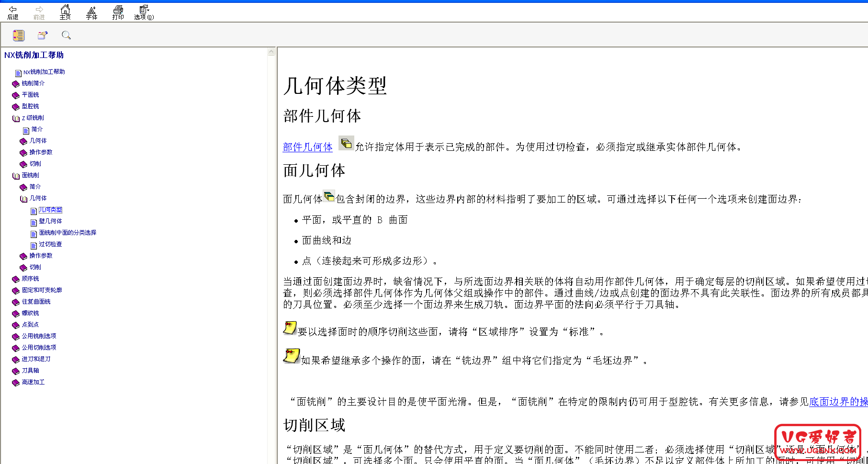The image size is (868, 464).
Task: Follow the 底面边界 hyperlink
Action: click(x=838, y=402)
